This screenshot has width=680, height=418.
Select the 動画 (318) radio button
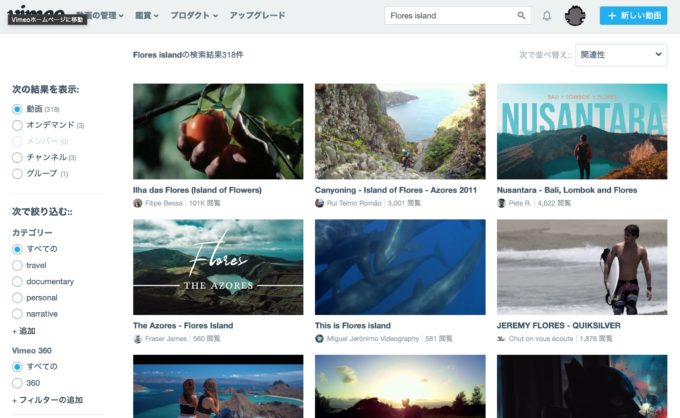click(17, 109)
